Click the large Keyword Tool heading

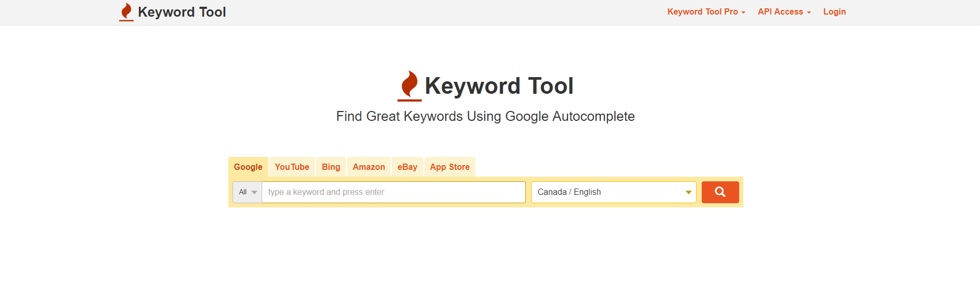coord(499,86)
